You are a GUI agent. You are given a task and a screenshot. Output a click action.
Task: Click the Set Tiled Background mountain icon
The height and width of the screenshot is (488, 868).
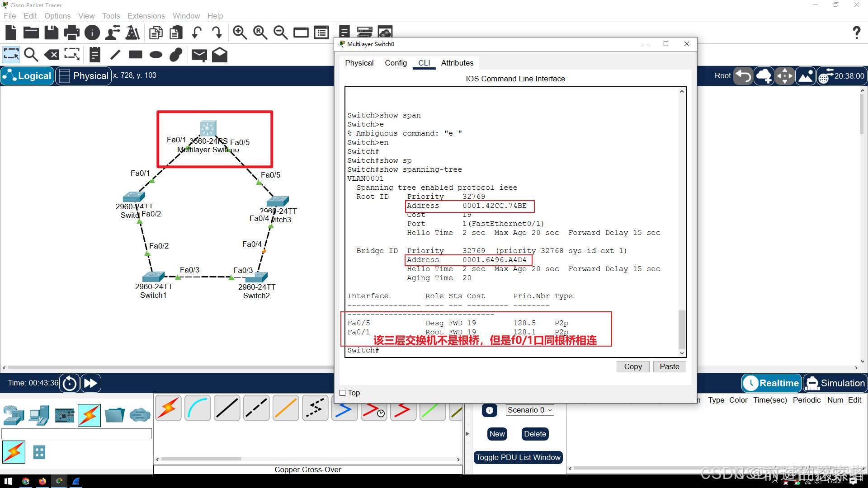tap(806, 76)
